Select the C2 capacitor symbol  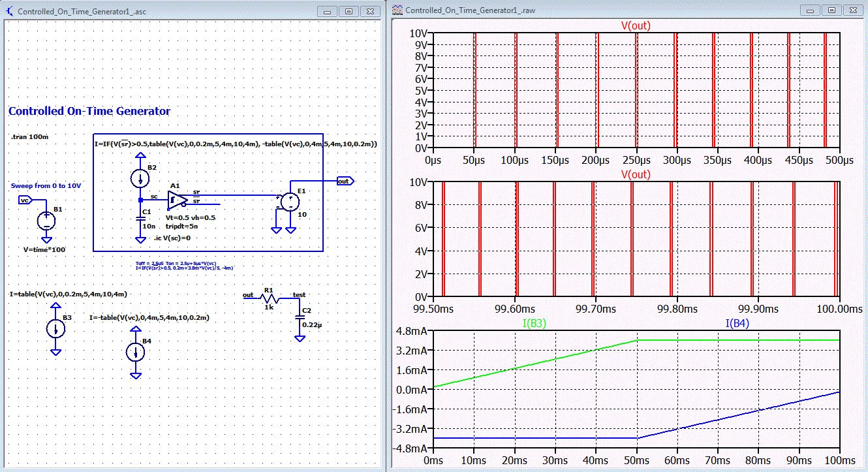coord(300,317)
